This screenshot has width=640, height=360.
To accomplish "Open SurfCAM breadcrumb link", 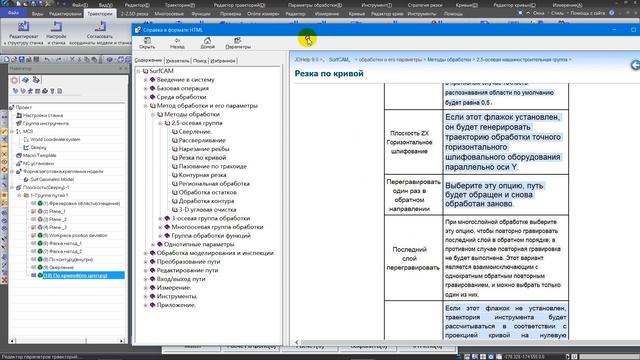I will [339, 60].
